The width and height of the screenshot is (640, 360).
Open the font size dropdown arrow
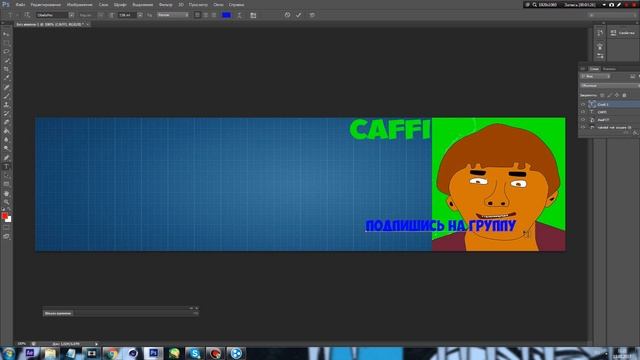tap(140, 15)
